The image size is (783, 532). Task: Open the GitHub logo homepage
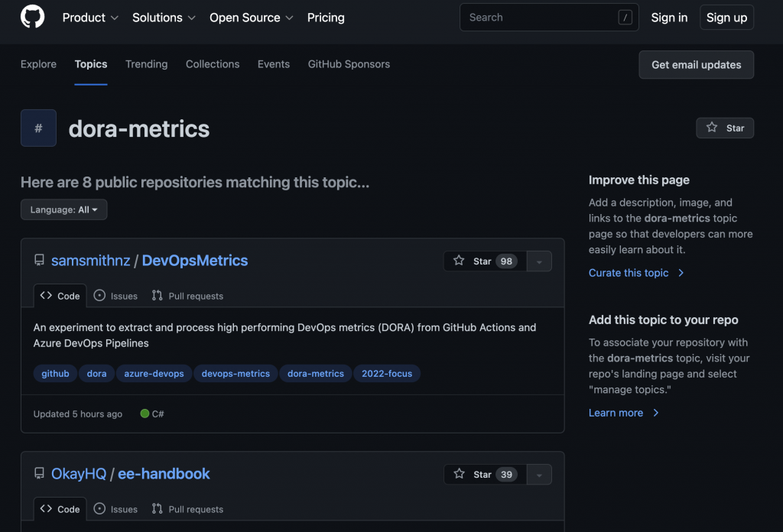(32, 17)
